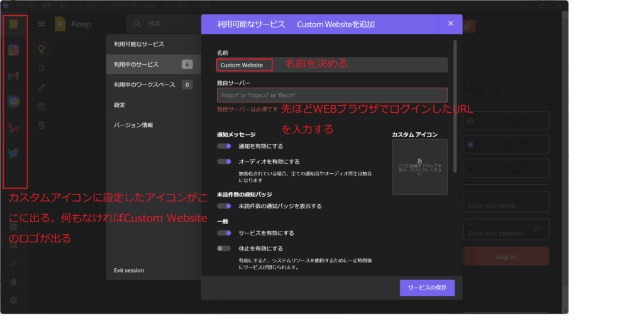Select Keep Notes lightbulb icon

(42, 49)
